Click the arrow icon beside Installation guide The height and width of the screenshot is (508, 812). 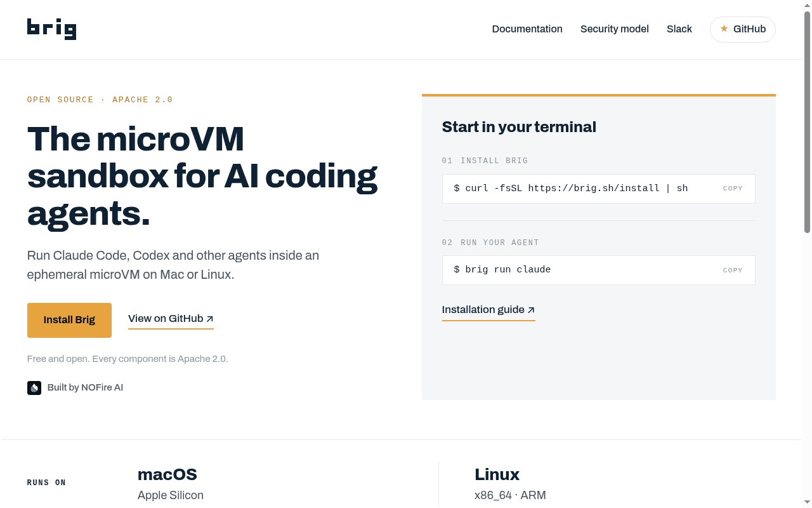point(531,310)
